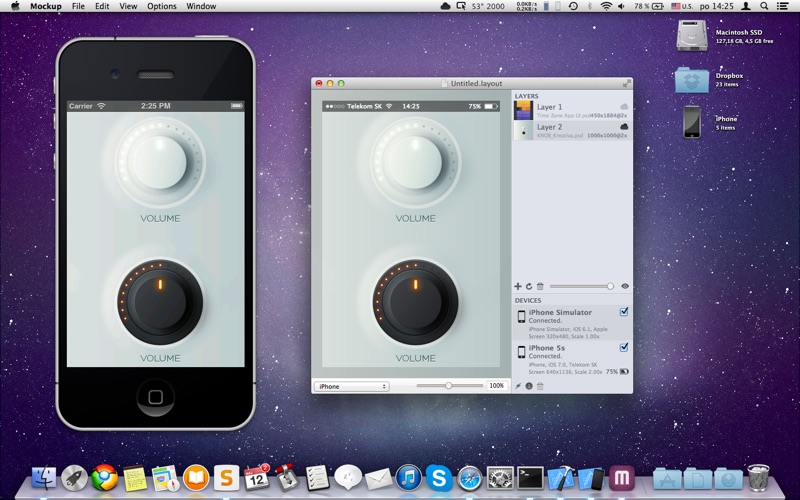Open Launchpad rocket icon in Dock
The height and width of the screenshot is (500, 800).
[x=74, y=479]
